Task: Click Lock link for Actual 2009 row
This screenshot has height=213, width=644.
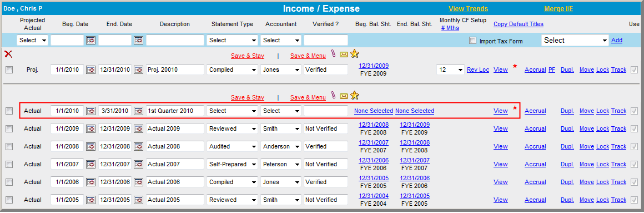Action: click(x=602, y=128)
